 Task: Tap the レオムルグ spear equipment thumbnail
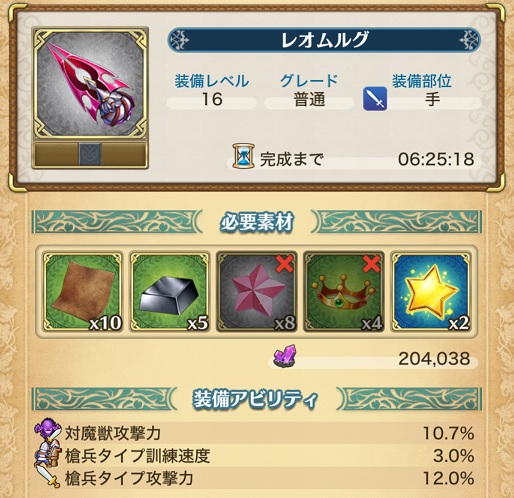pos(90,84)
